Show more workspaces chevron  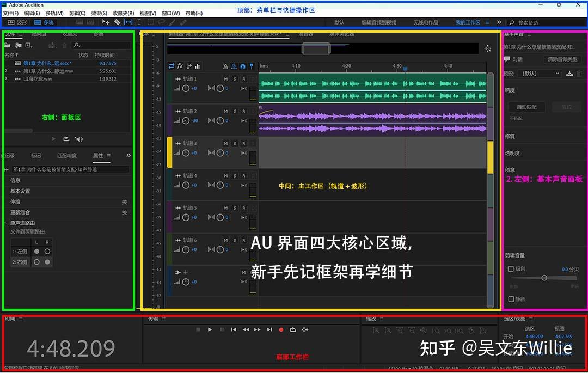(x=499, y=22)
